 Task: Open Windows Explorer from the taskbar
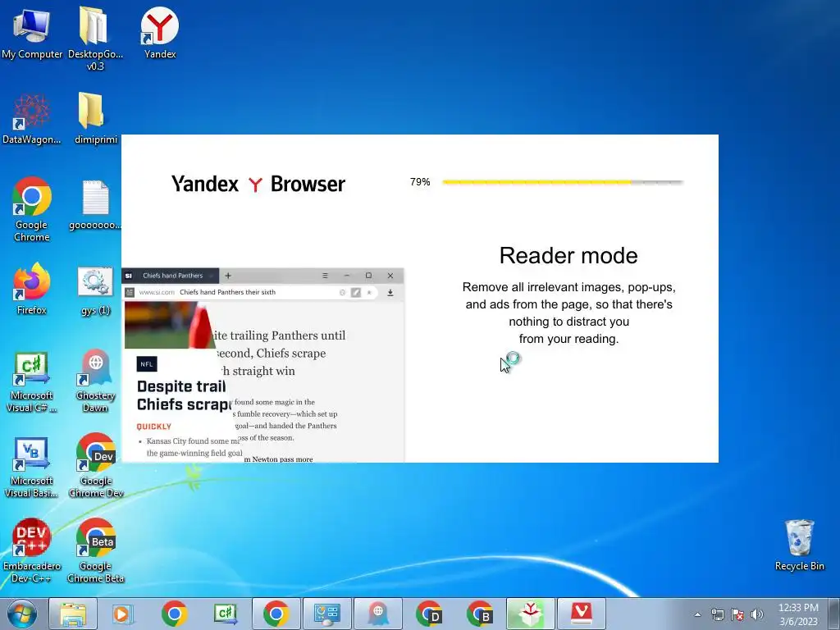[73, 614]
